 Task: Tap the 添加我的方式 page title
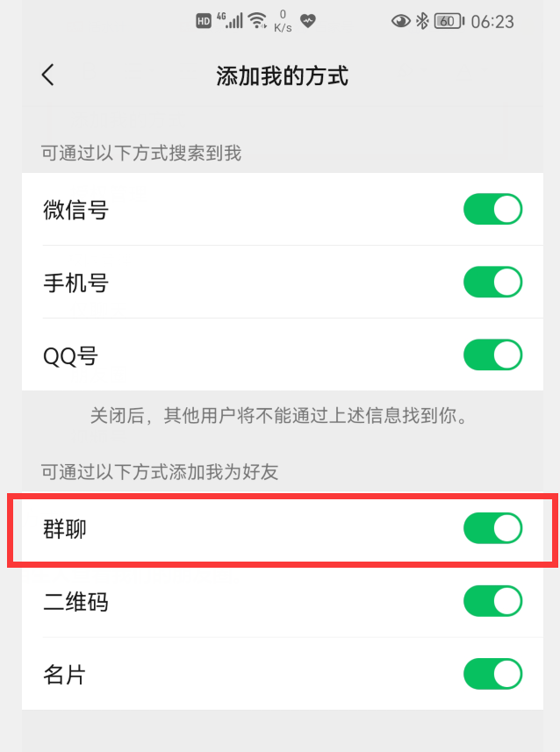(280, 76)
